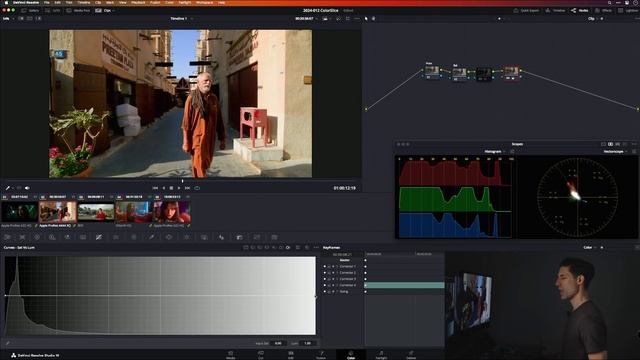
Task: Open the Key palette
Action: [x=240, y=237]
